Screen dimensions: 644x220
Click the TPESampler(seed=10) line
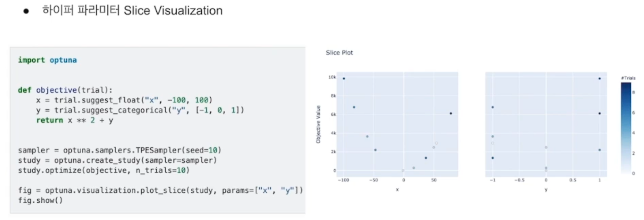point(119,150)
